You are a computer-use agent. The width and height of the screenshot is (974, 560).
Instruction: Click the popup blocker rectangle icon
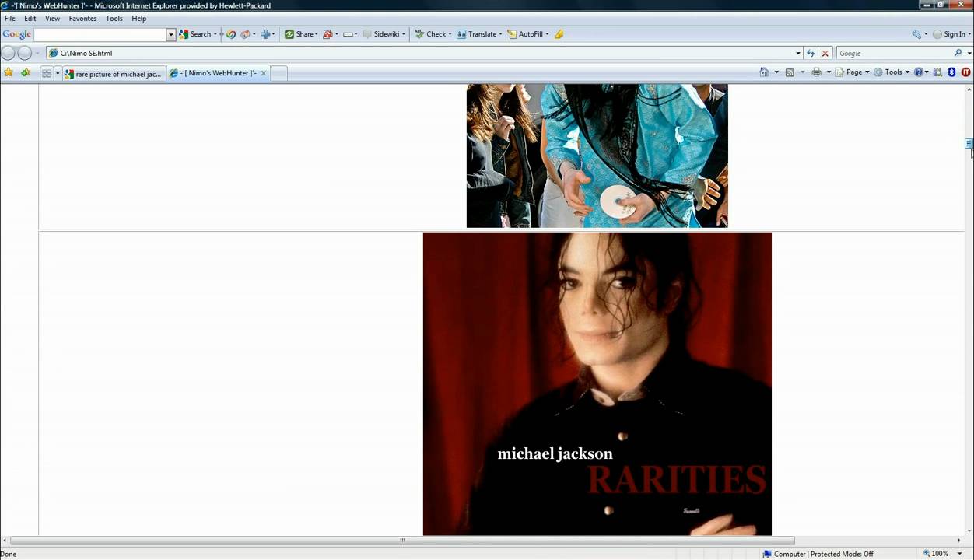pyautogui.click(x=348, y=34)
